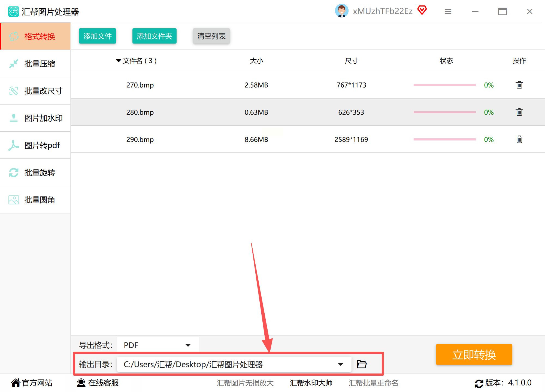545x392 pixels.
Task: Check for updates via version refresh icon
Action: 479,383
